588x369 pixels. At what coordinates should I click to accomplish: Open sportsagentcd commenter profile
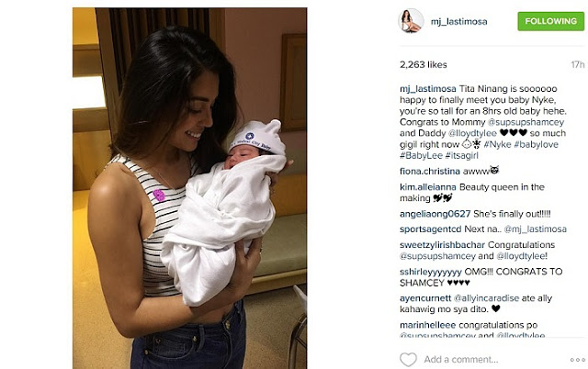pos(431,229)
